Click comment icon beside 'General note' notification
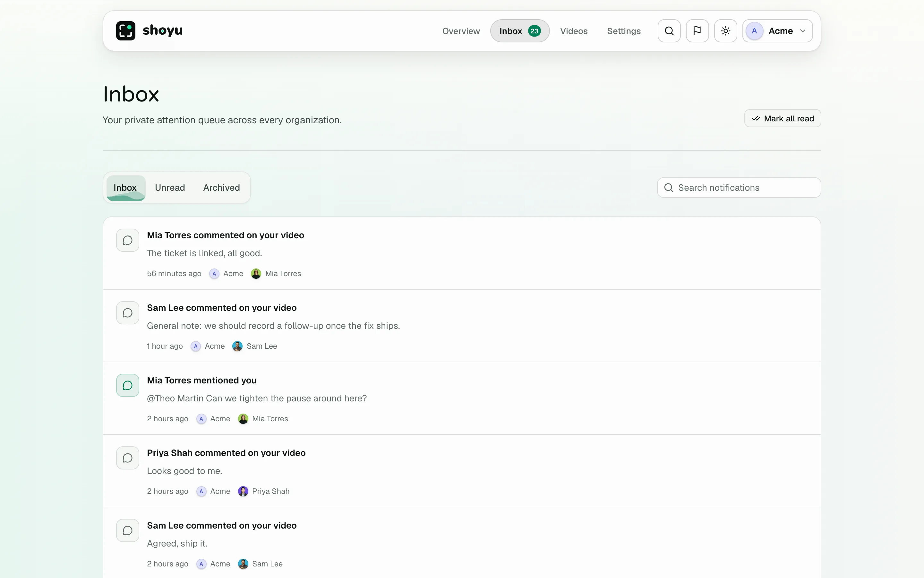This screenshot has width=924, height=578. click(x=127, y=313)
